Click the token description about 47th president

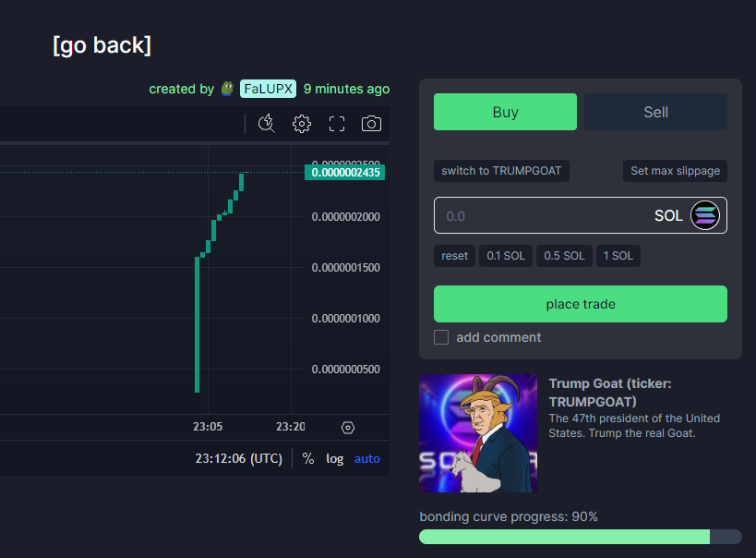[x=634, y=426]
